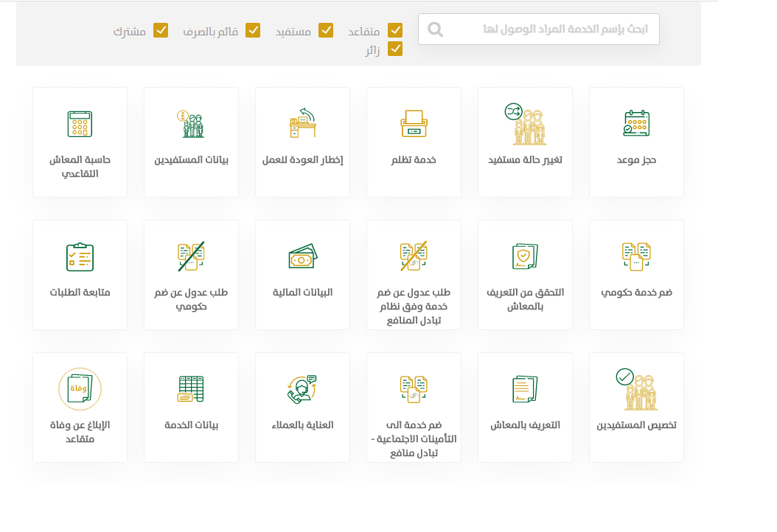Click the إخطار العودة للعمل label
Image resolution: width=777 pixels, height=532 pixels.
coord(303,159)
